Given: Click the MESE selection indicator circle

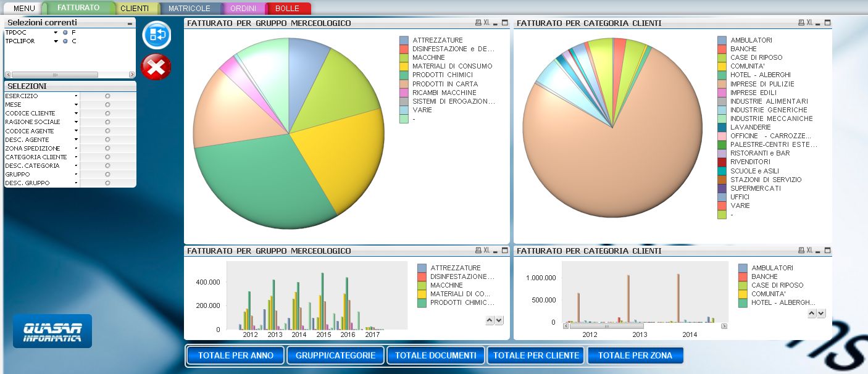Looking at the screenshot, I should coord(107,105).
